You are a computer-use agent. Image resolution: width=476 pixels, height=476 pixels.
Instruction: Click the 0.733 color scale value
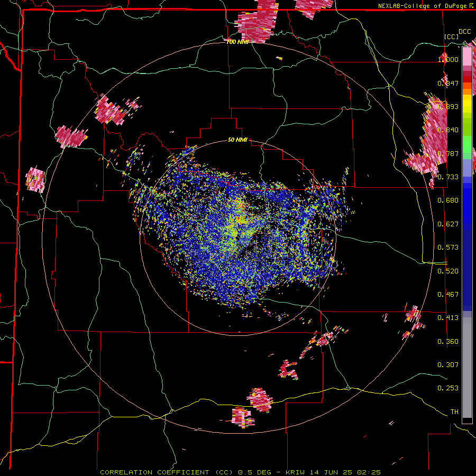[x=448, y=177]
